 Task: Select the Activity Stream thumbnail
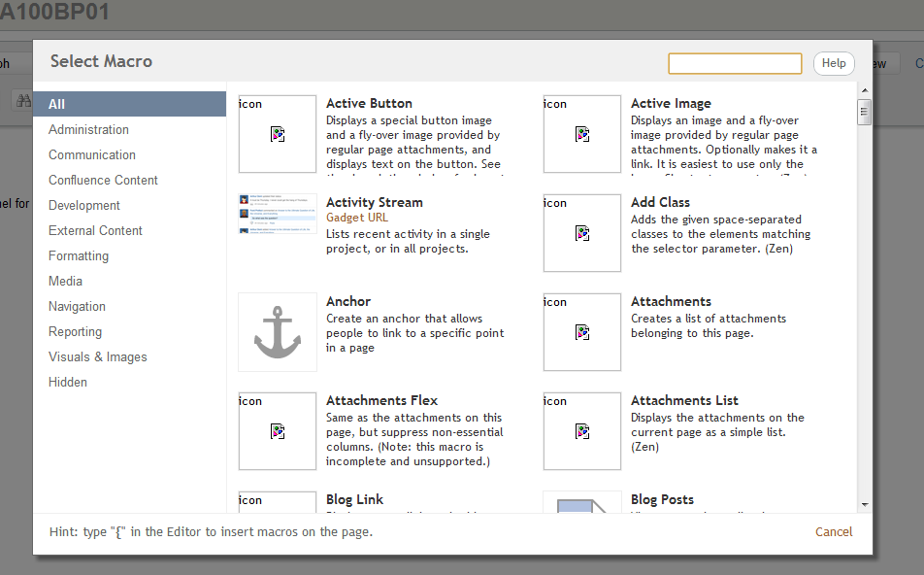278,214
